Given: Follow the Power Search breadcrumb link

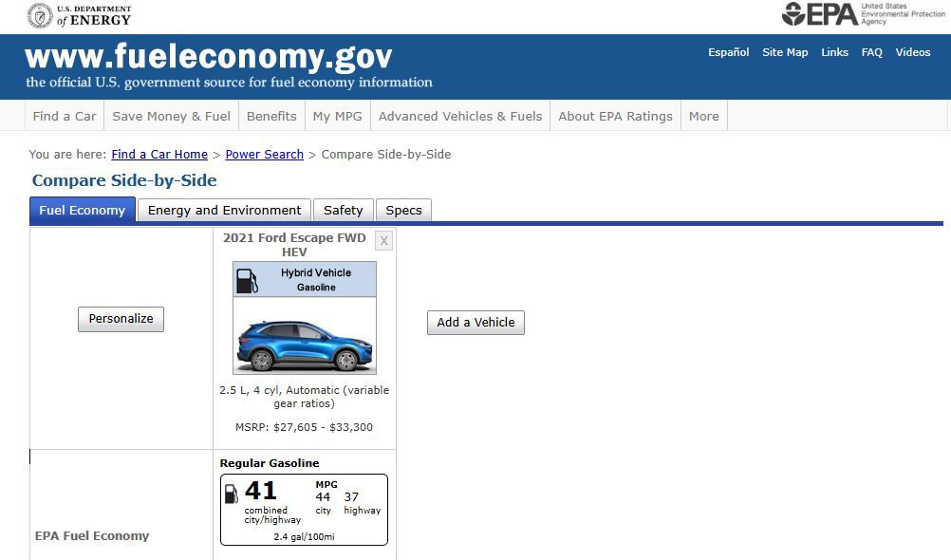Looking at the screenshot, I should (265, 154).
